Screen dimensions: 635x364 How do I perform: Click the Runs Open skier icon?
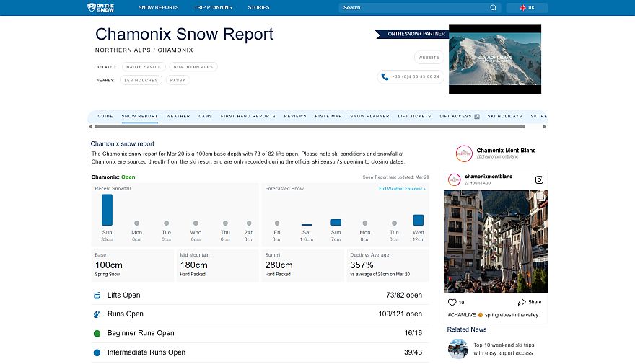(97, 314)
